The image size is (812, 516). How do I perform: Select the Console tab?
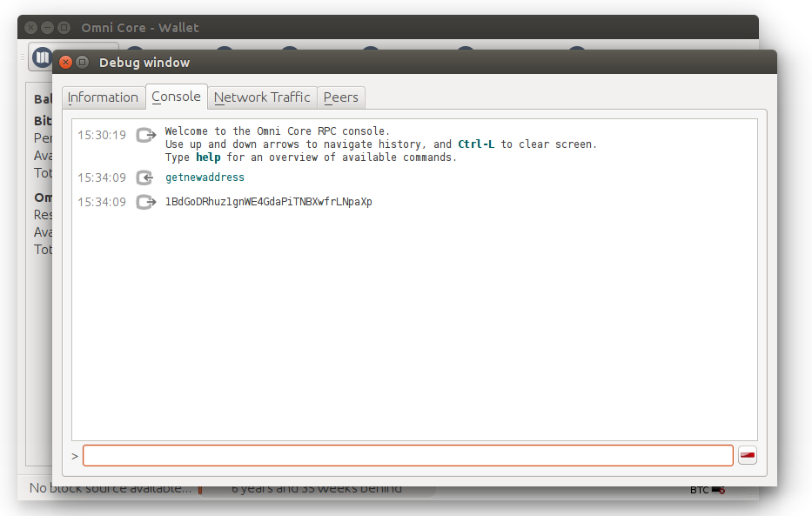[176, 97]
